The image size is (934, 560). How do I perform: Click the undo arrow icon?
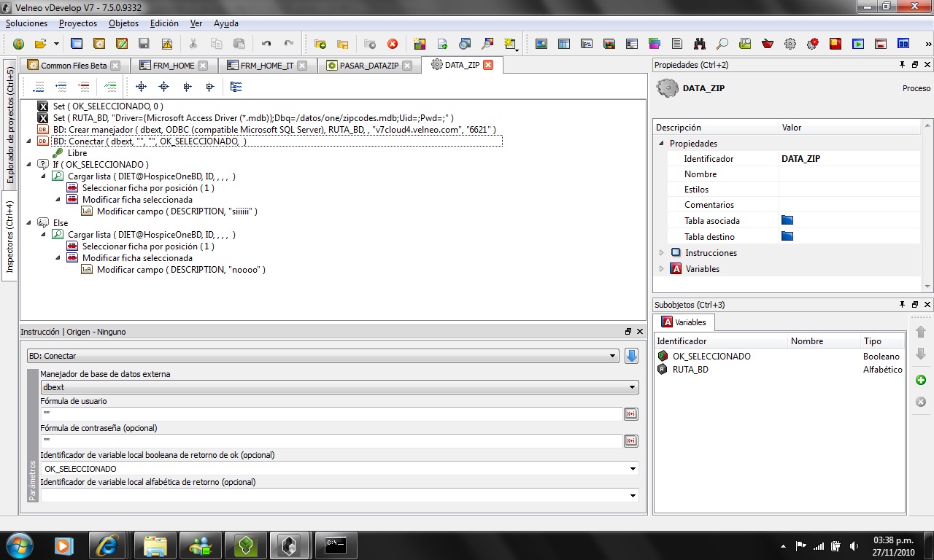[x=266, y=44]
